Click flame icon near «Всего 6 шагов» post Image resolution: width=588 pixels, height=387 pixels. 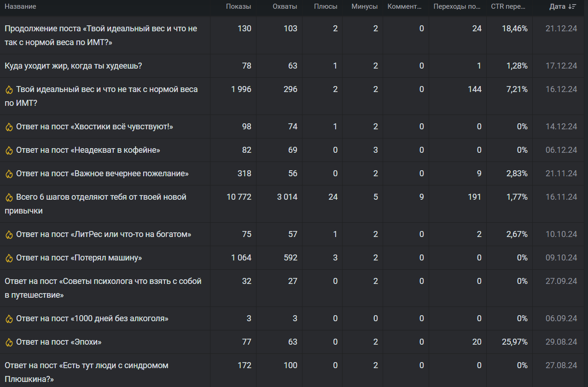[9, 197]
